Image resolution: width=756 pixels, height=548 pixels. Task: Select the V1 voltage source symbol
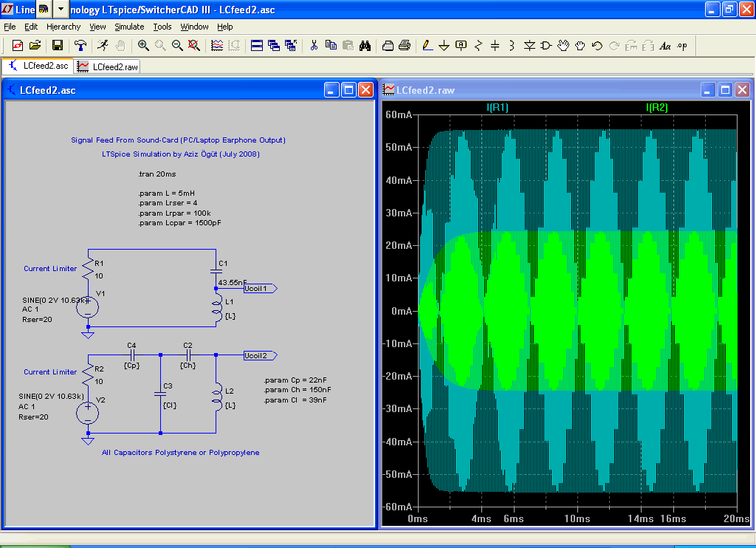click(88, 308)
